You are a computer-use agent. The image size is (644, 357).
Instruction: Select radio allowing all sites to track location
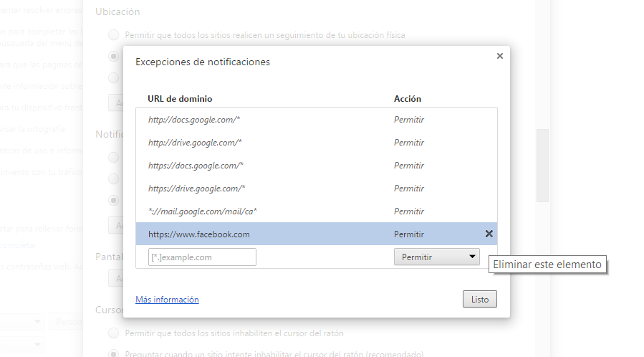114,35
